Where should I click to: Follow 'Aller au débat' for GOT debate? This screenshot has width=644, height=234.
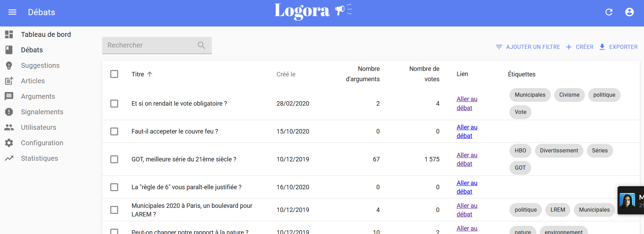pyautogui.click(x=467, y=159)
